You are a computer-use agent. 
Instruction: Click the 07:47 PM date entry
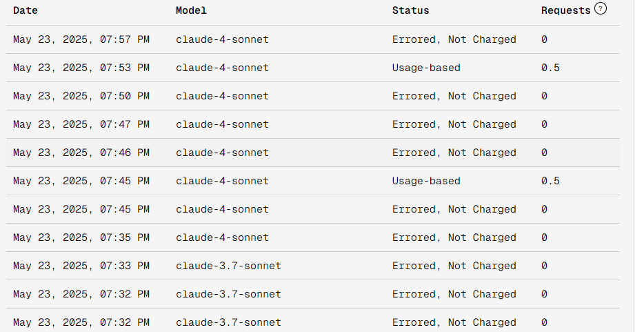pyautogui.click(x=81, y=124)
